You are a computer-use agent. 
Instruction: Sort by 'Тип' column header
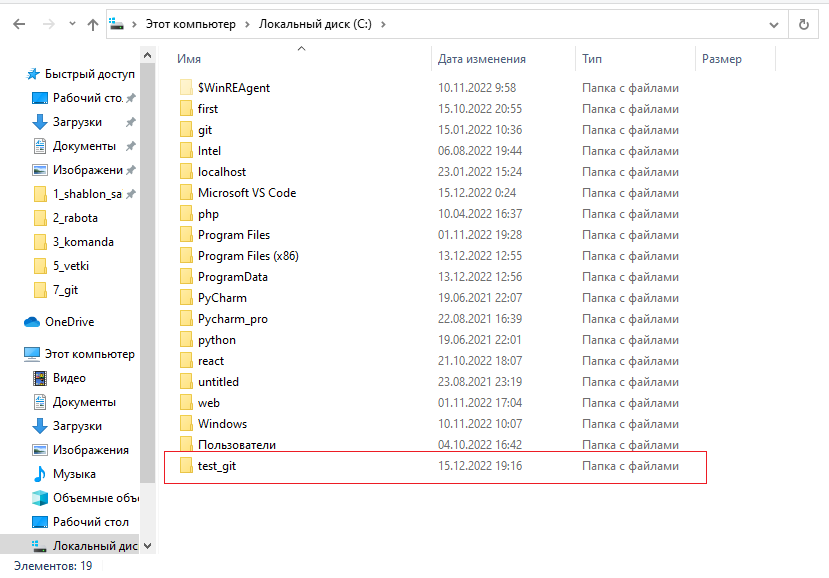click(x=592, y=59)
